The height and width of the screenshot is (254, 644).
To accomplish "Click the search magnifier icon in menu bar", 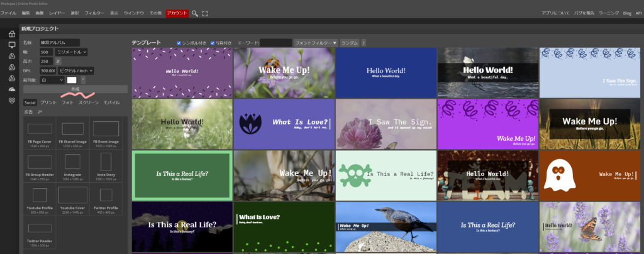I will coord(195,13).
